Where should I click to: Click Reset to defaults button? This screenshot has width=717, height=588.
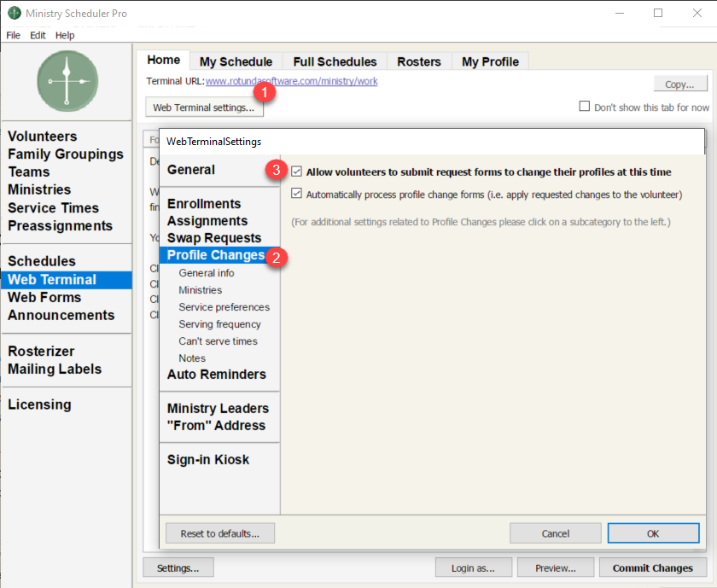(x=219, y=533)
